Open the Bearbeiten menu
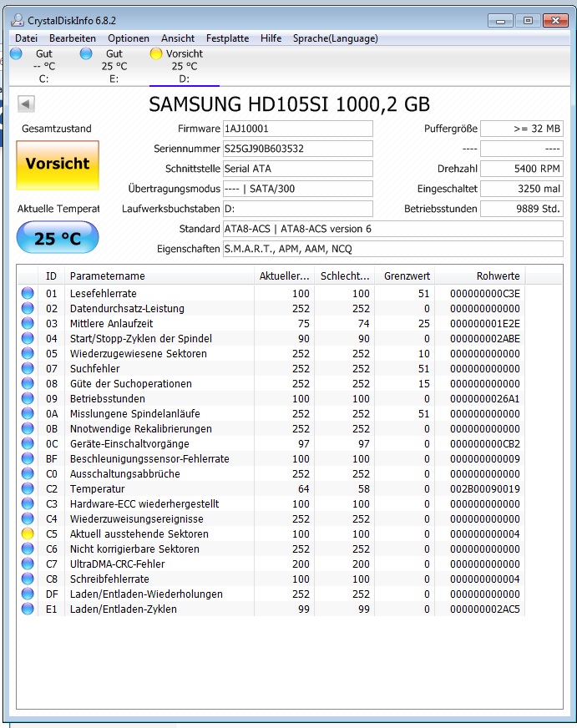This screenshot has width=577, height=728. pos(73,38)
